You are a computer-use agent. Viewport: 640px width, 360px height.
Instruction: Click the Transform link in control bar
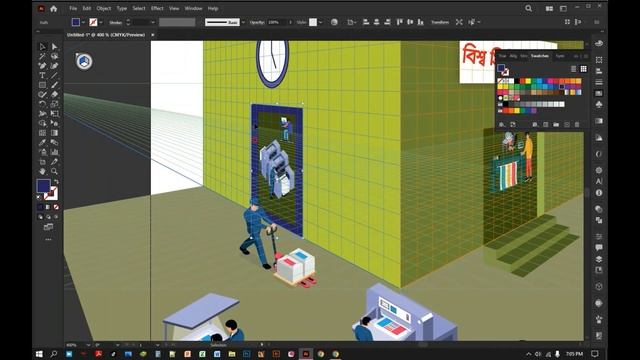coord(440,22)
